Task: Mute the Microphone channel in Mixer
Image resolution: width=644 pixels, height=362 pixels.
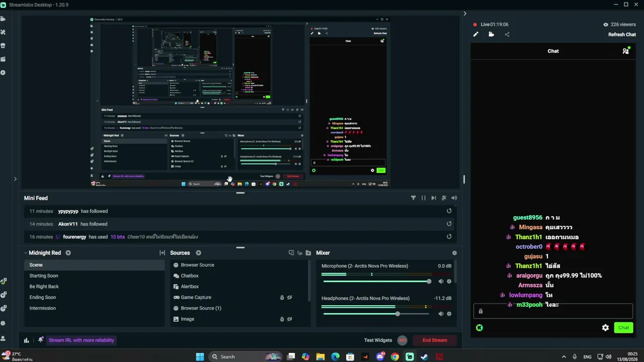Action: (x=441, y=282)
